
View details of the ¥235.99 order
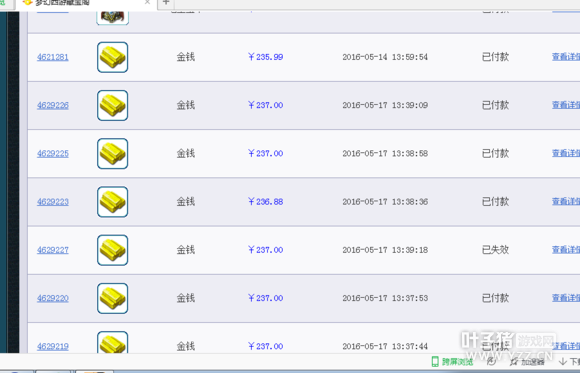coord(566,57)
